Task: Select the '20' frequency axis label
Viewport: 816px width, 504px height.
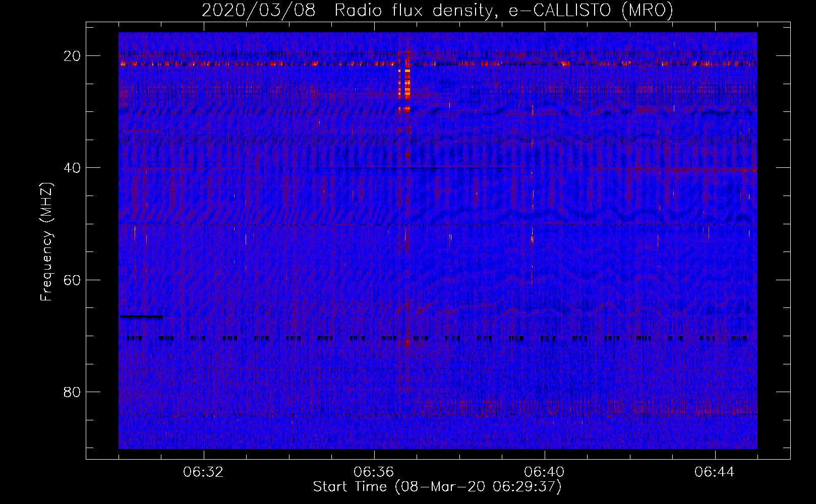Action: (x=73, y=56)
